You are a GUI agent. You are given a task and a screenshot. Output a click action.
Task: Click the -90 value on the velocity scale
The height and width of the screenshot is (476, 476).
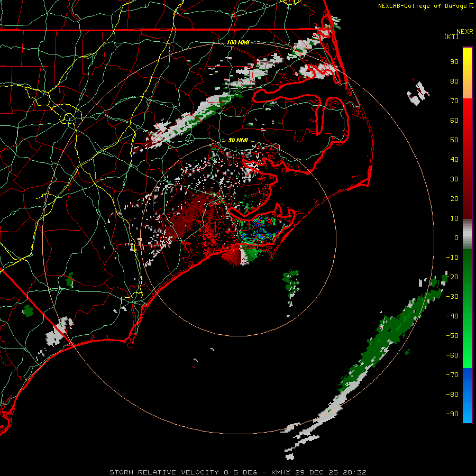point(452,414)
